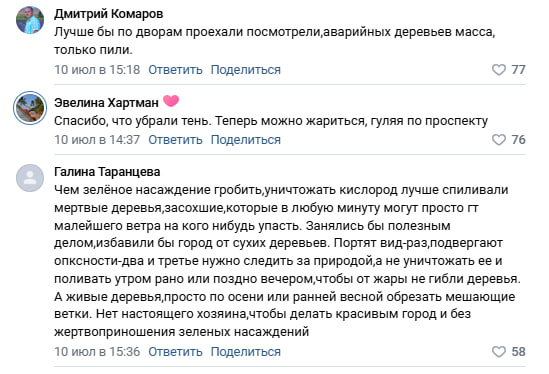This screenshot has width=549, height=374.
Task: Reply to Дмитрий Комаров via Ответить
Action: point(175,70)
